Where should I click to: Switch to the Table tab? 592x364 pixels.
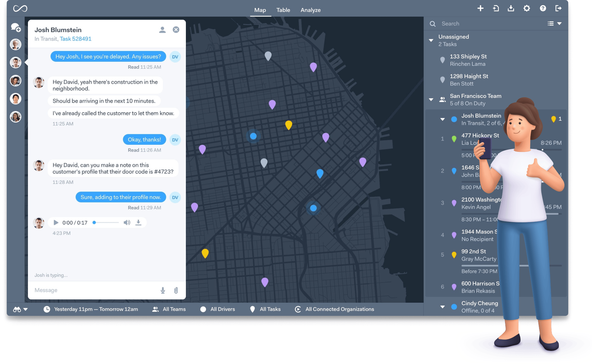tap(283, 10)
